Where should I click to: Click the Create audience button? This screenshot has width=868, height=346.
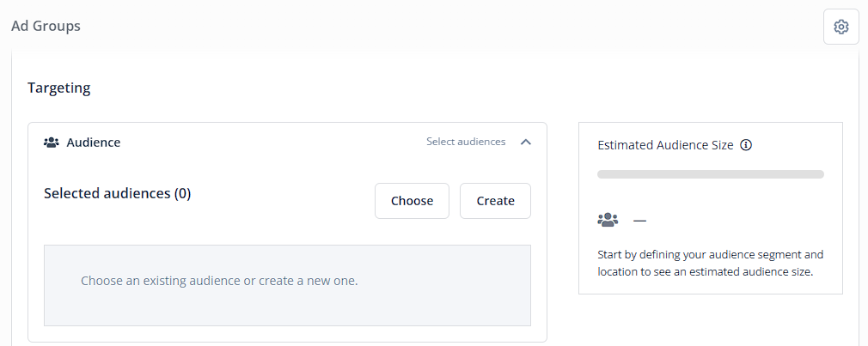click(495, 201)
